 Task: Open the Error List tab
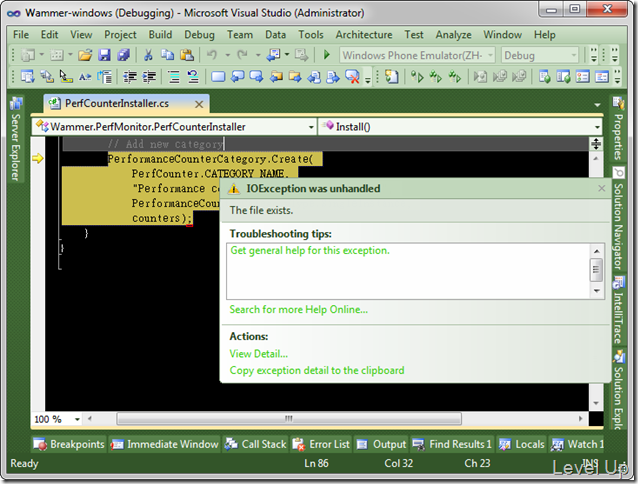coord(321,444)
